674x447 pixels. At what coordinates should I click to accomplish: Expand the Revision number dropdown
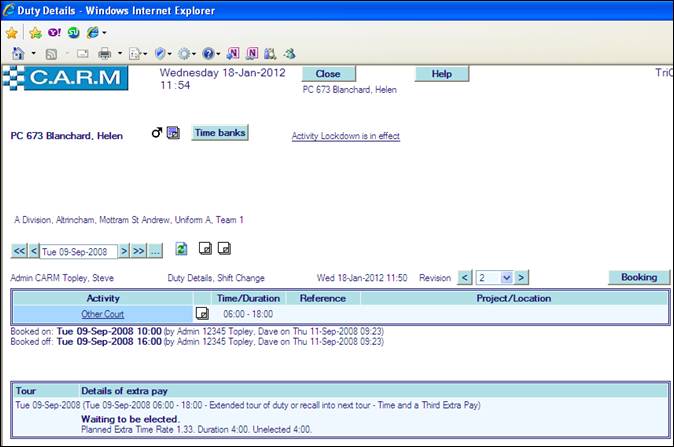click(x=506, y=277)
